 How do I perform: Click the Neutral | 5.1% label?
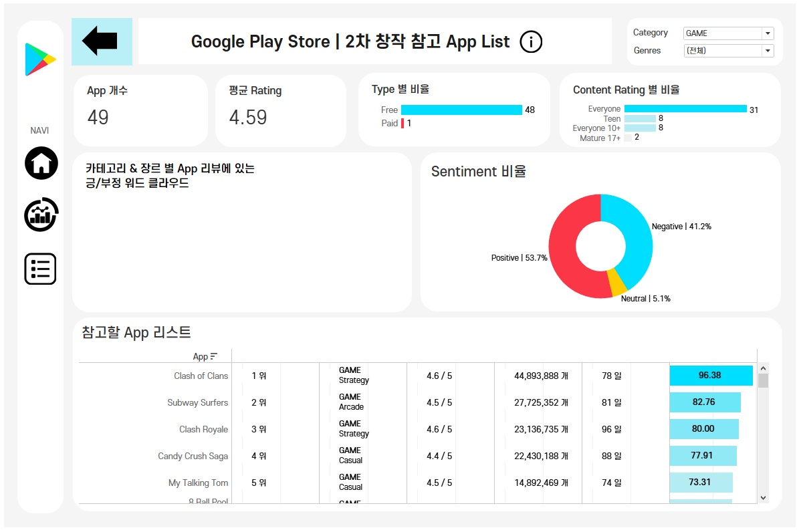click(646, 299)
